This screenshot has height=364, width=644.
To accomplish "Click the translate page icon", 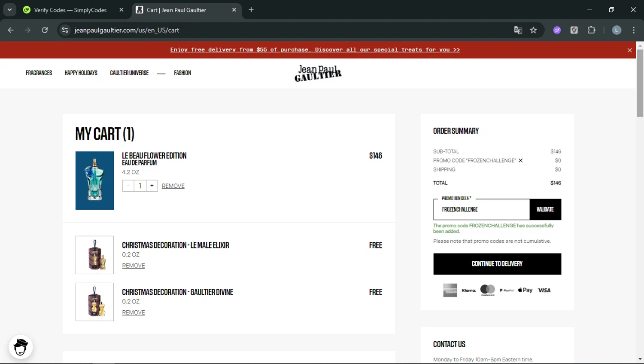I will pos(518,30).
